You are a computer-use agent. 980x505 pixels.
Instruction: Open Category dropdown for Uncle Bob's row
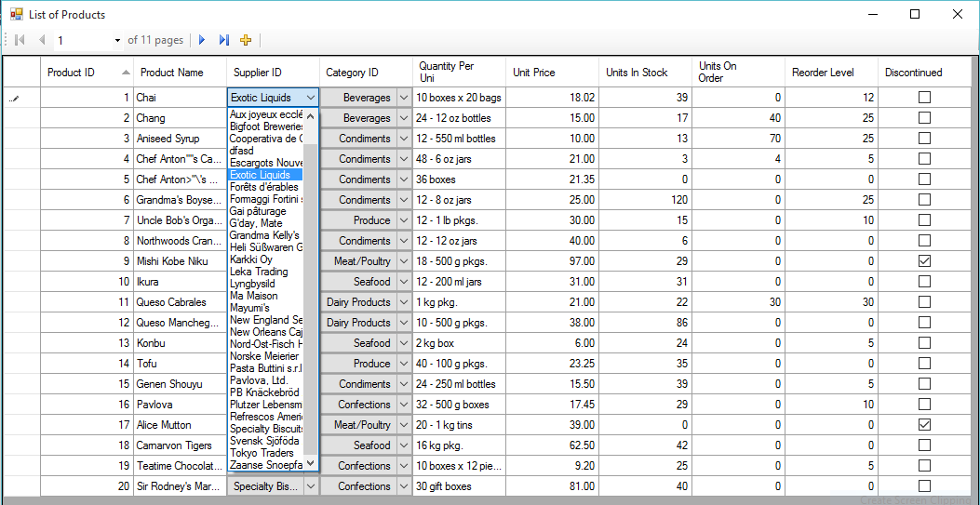pyautogui.click(x=404, y=220)
